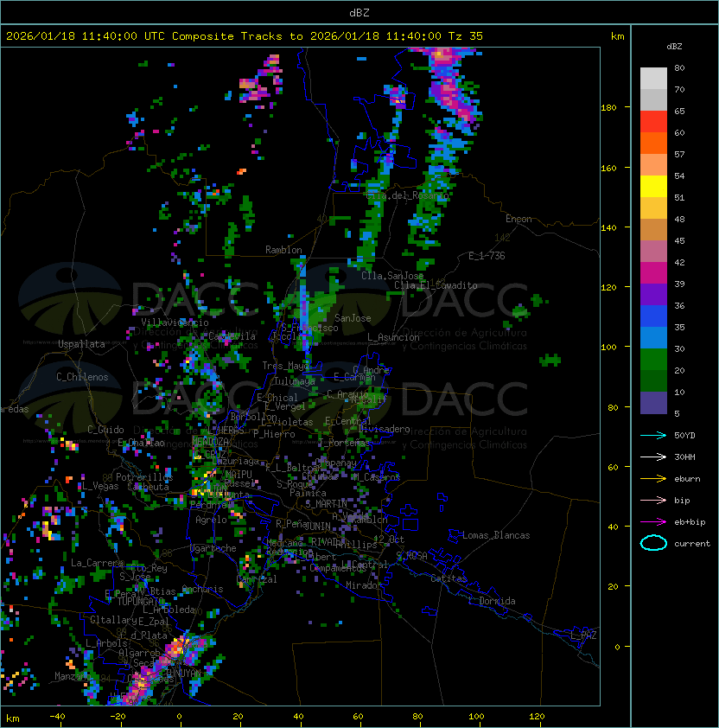The height and width of the screenshot is (728, 719).
Task: Click the 'E_1-736' map label
Action: coord(487,256)
